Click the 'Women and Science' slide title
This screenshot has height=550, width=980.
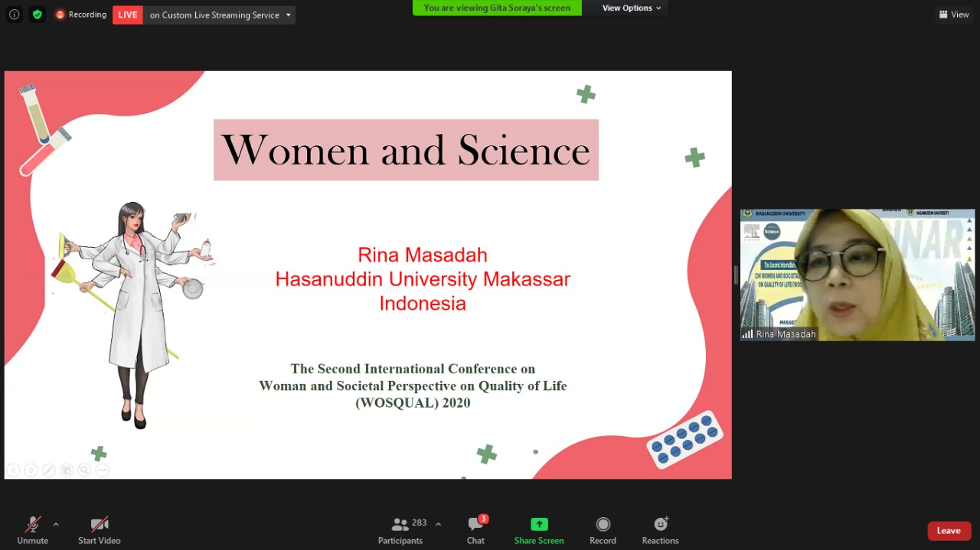(406, 150)
